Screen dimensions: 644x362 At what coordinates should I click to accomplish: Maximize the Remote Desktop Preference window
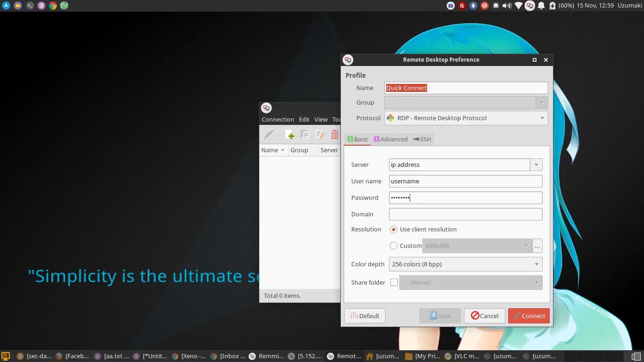coord(535,60)
